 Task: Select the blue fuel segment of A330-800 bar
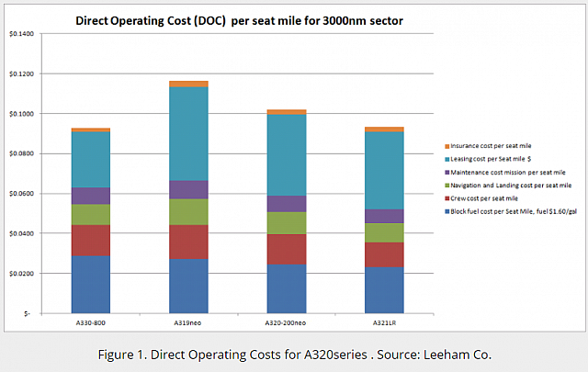click(91, 284)
